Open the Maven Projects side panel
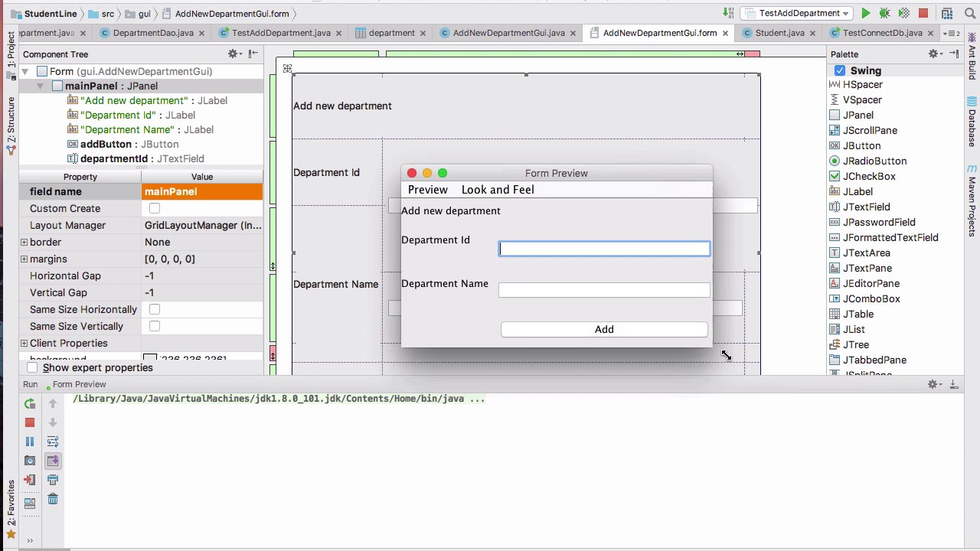Screen dimensions: 980x551 pyautogui.click(x=972, y=199)
